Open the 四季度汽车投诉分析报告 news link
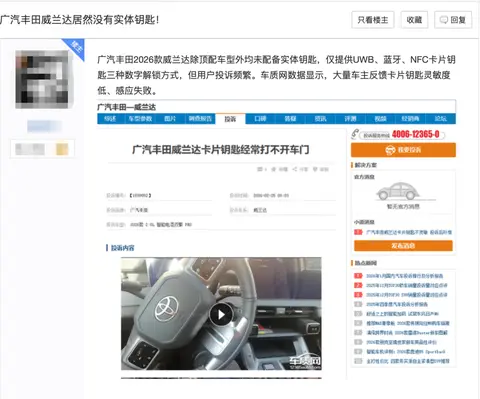This screenshot has height=399, width=480. (x=397, y=304)
